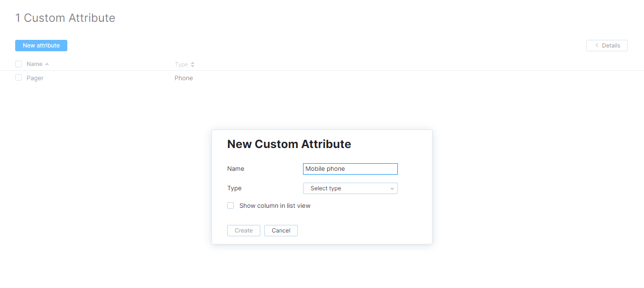This screenshot has height=288, width=644.
Task: Click the ascending sort arrow beside Name
Action: point(46,64)
